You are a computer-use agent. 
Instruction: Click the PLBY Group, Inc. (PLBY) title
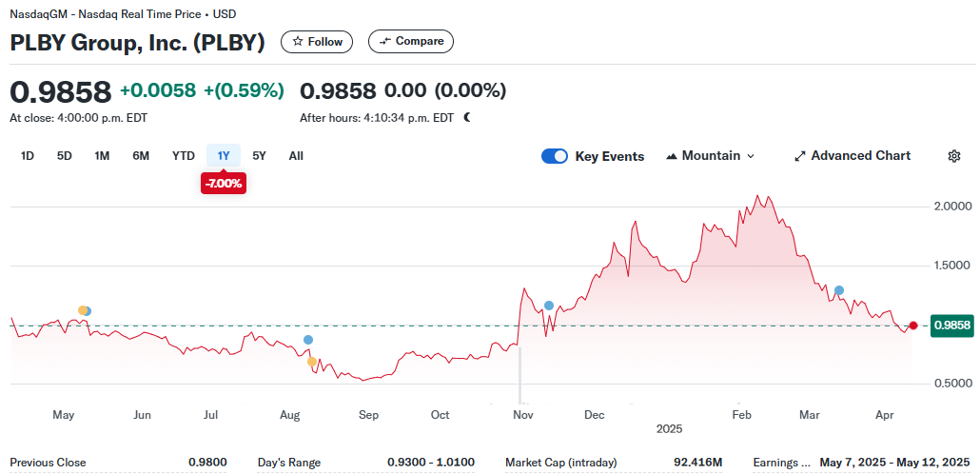138,42
